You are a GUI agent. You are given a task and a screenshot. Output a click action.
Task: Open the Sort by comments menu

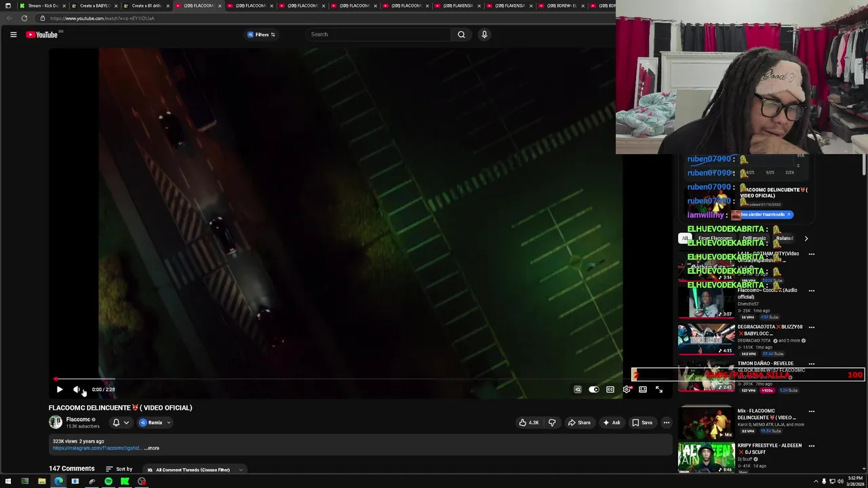(x=119, y=469)
